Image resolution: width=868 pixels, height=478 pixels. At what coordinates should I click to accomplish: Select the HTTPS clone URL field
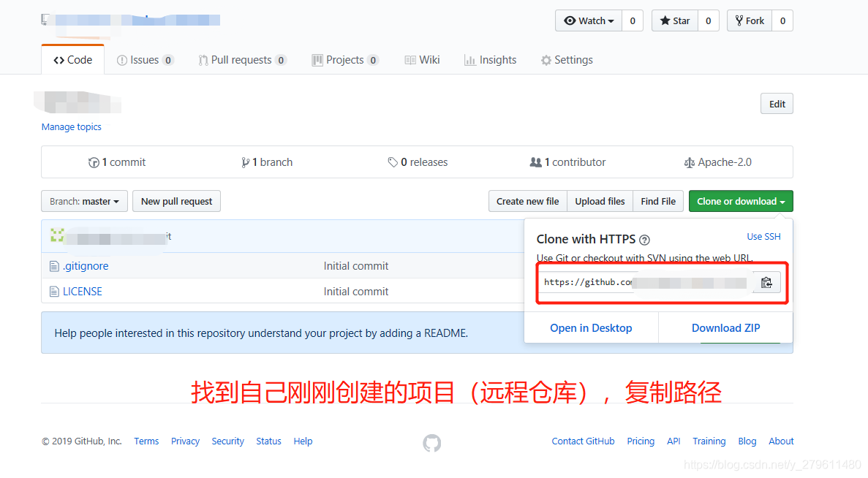645,282
